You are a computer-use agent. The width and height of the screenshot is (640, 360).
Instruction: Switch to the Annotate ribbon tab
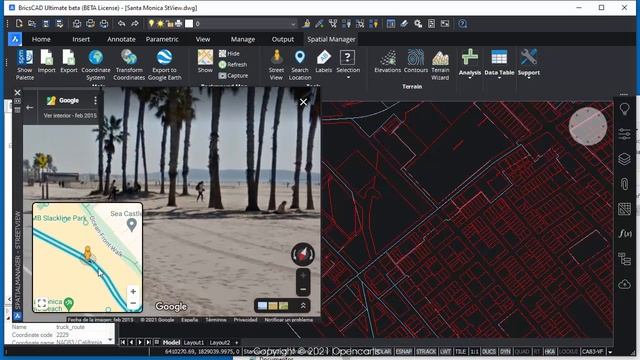pyautogui.click(x=121, y=39)
